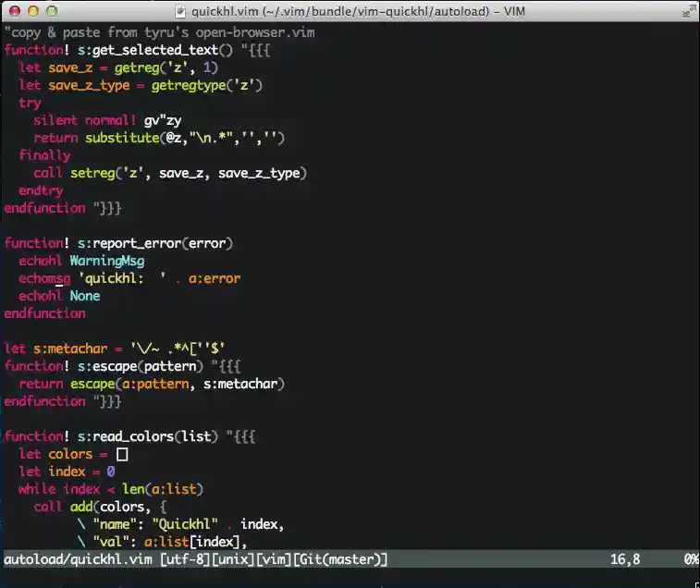700x588 pixels.
Task: Click the silent normal! gv"zy line
Action: coord(107,120)
